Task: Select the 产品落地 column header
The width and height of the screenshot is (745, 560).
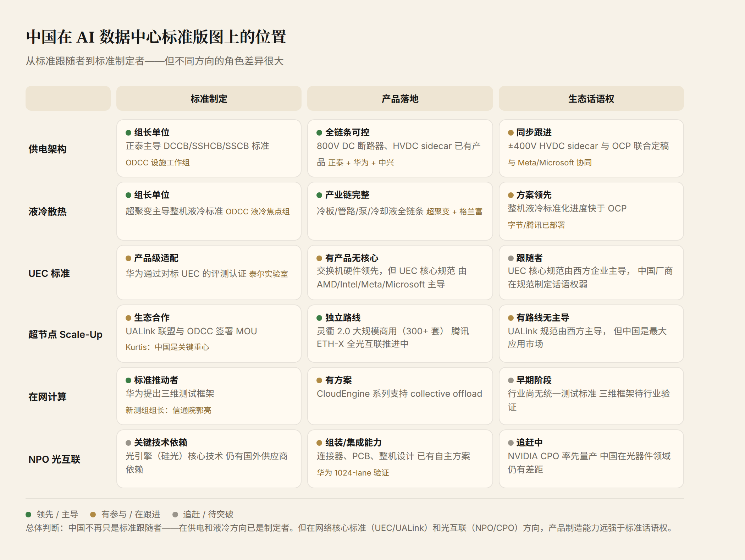Action: (400, 98)
